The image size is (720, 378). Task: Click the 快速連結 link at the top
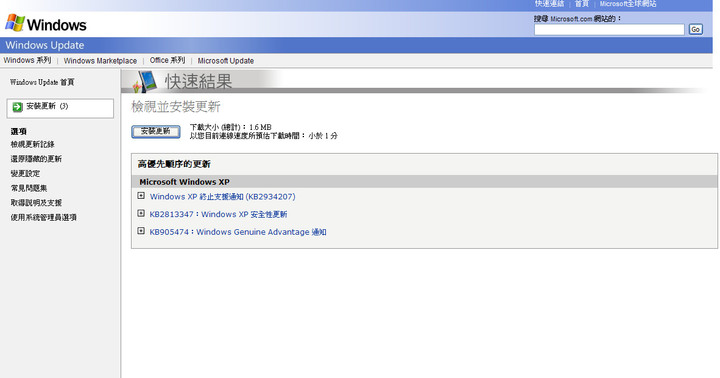(x=549, y=4)
